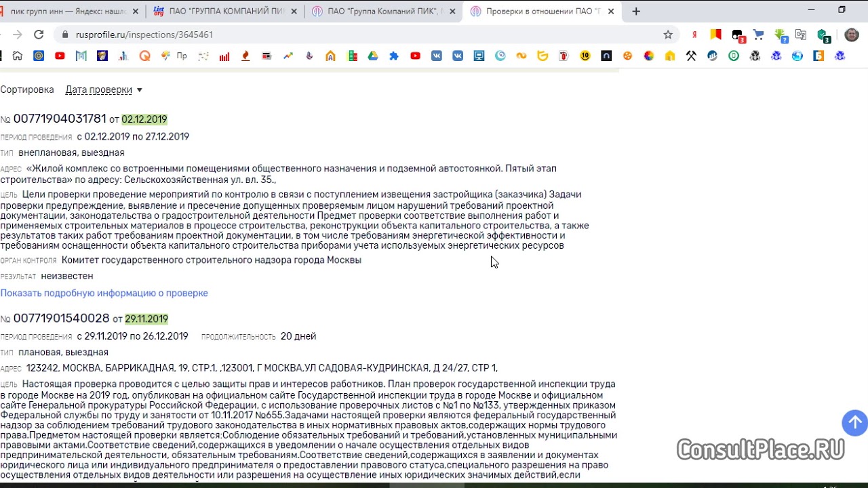Click the site lock icon in address bar
The width and height of the screenshot is (868, 488).
[x=65, y=35]
